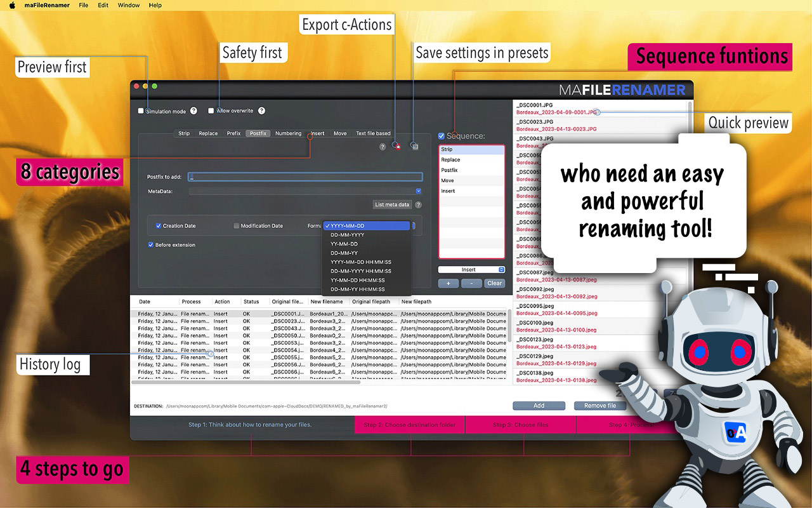Viewport: 812px width, 508px height.
Task: Click the help icon left of Export c-Actions
Action: pyautogui.click(x=383, y=147)
